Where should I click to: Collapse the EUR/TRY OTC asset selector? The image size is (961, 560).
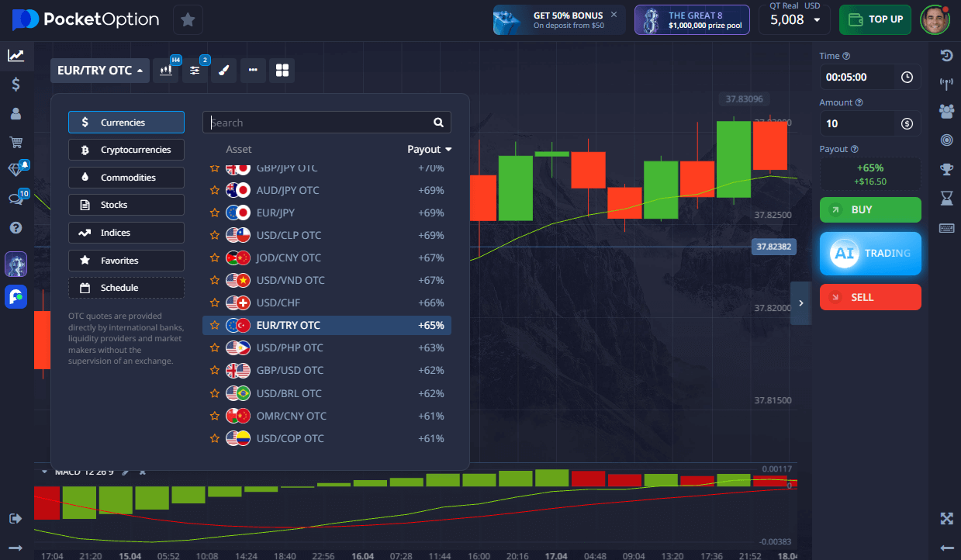click(x=99, y=71)
